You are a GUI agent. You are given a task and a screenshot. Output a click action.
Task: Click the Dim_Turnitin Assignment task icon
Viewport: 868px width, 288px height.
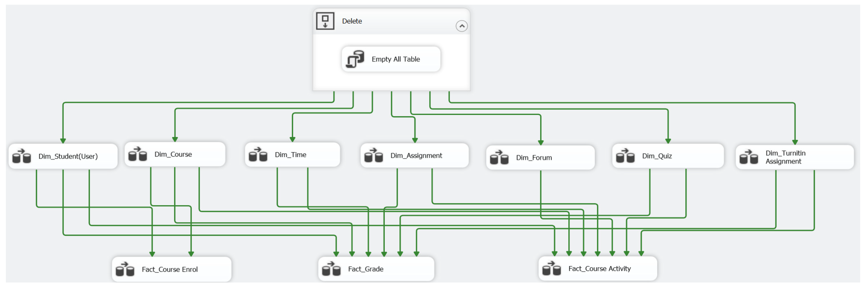(x=748, y=157)
